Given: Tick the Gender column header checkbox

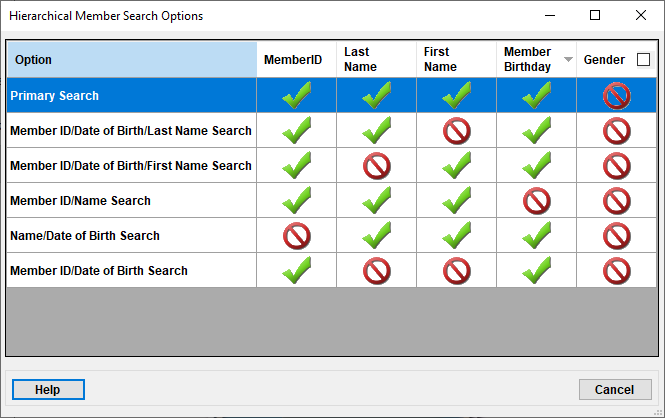Looking at the screenshot, I should click(x=643, y=60).
